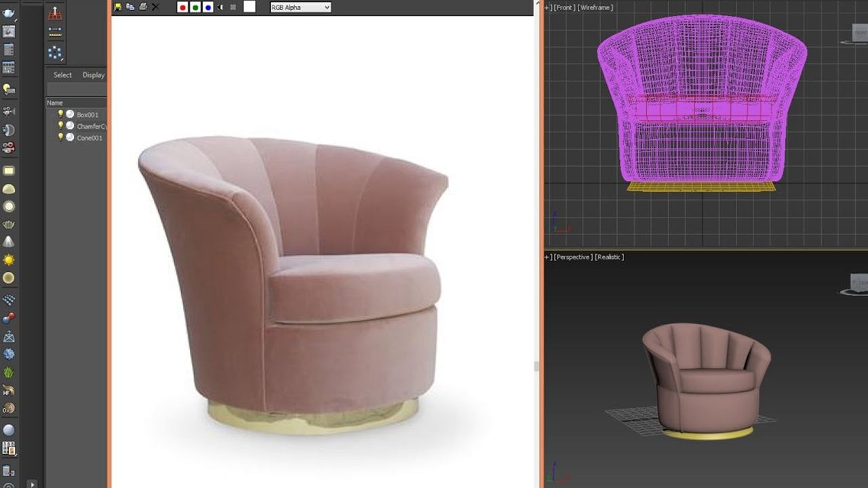Click the Copy Image icon

pos(130,7)
